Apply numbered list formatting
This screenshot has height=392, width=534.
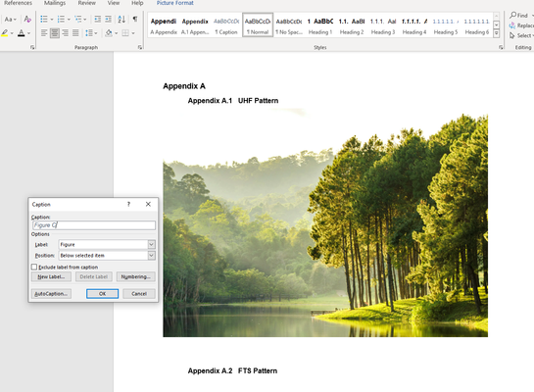[x=61, y=19]
